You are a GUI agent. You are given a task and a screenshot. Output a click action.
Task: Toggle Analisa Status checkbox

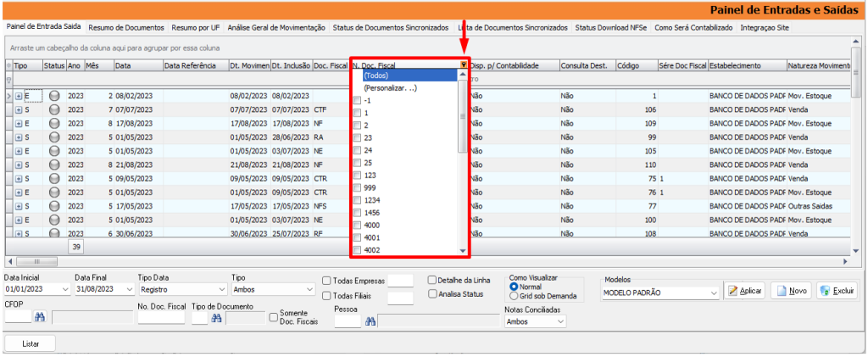(x=433, y=294)
